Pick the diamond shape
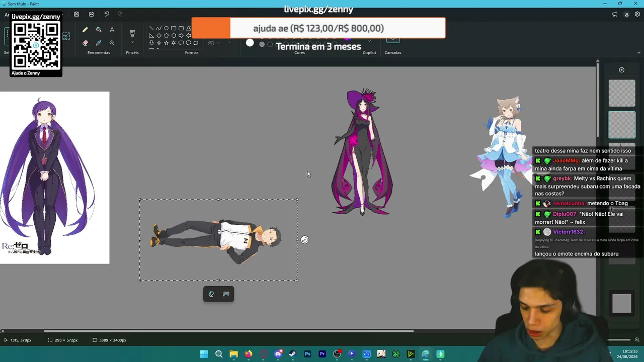This screenshot has width=644, height=362. tap(158, 36)
